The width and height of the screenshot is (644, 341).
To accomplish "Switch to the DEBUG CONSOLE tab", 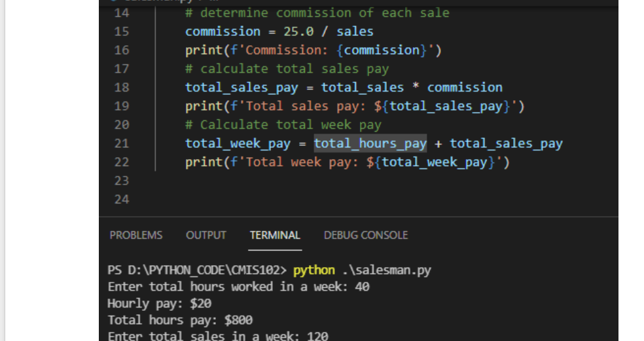I will [x=365, y=235].
